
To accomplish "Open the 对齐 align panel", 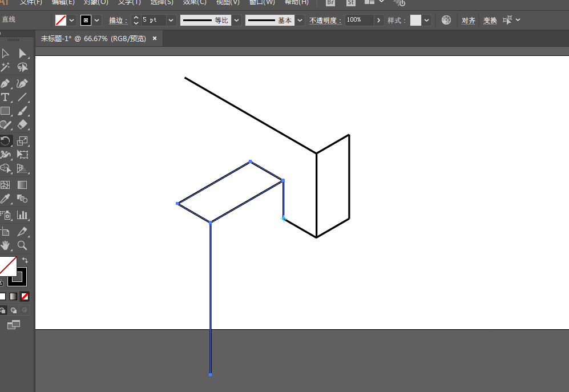I will (468, 21).
